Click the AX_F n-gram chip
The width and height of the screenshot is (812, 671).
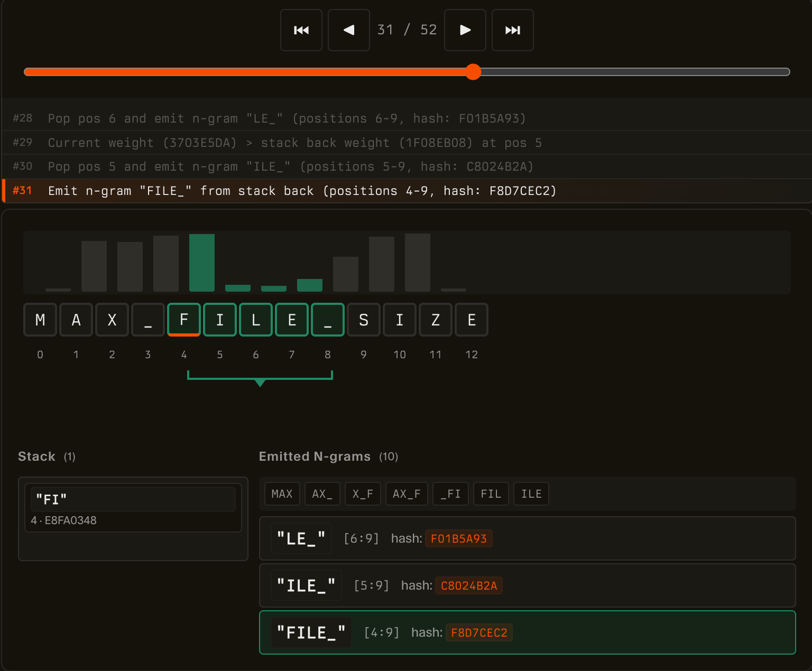point(407,494)
